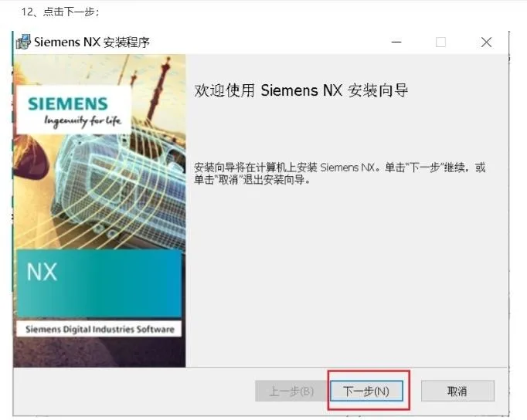Click the installer icon in the title bar
Screen dimensions: 527x420
click(x=23, y=42)
